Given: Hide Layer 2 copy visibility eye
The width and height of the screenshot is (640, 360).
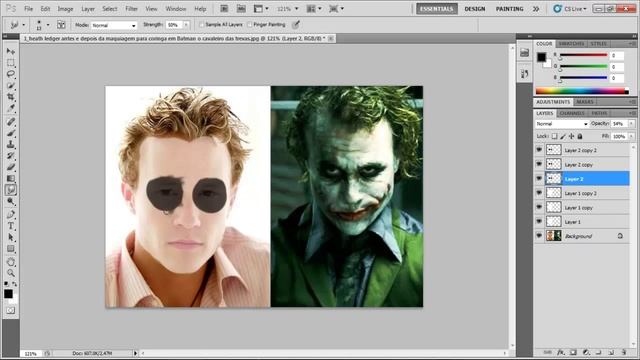Looking at the screenshot, I should (539, 164).
